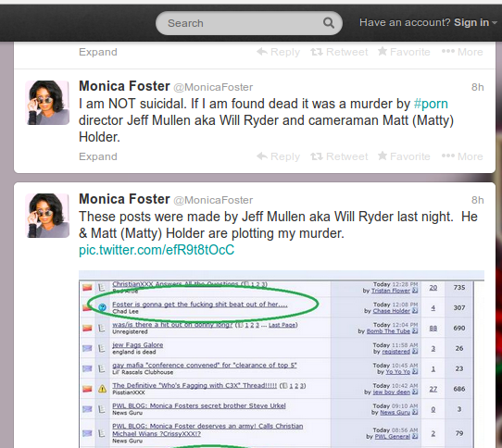The width and height of the screenshot is (502, 448).
Task: Open More menu on top tweet
Action: pyautogui.click(x=462, y=52)
